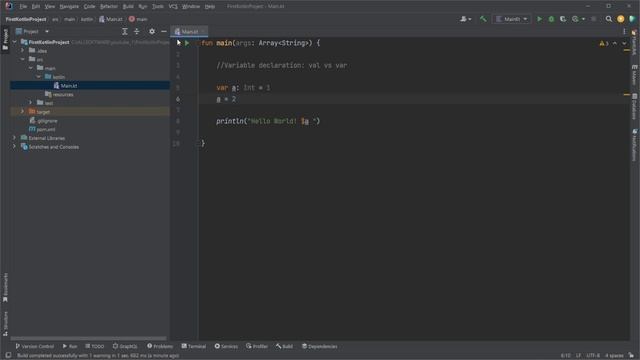Toggle the Maven side tool button
Viewport: 640px width, 360px height.
point(635,75)
